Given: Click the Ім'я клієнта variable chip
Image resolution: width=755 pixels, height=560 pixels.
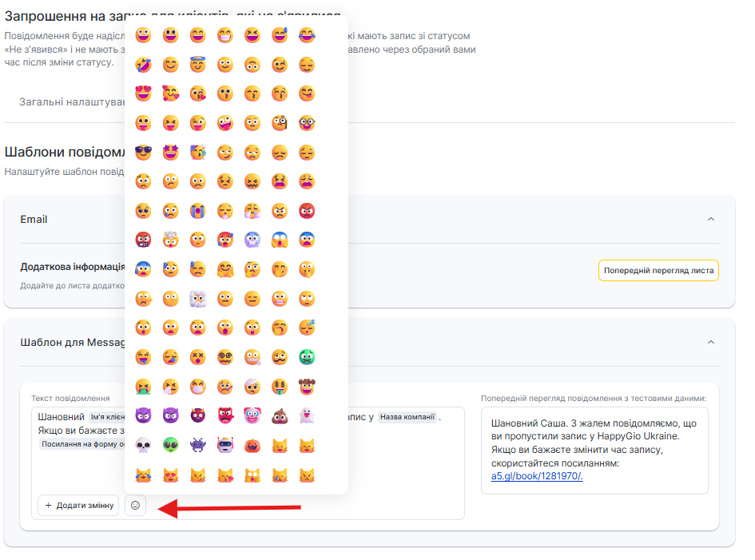Looking at the screenshot, I should pyautogui.click(x=107, y=417).
